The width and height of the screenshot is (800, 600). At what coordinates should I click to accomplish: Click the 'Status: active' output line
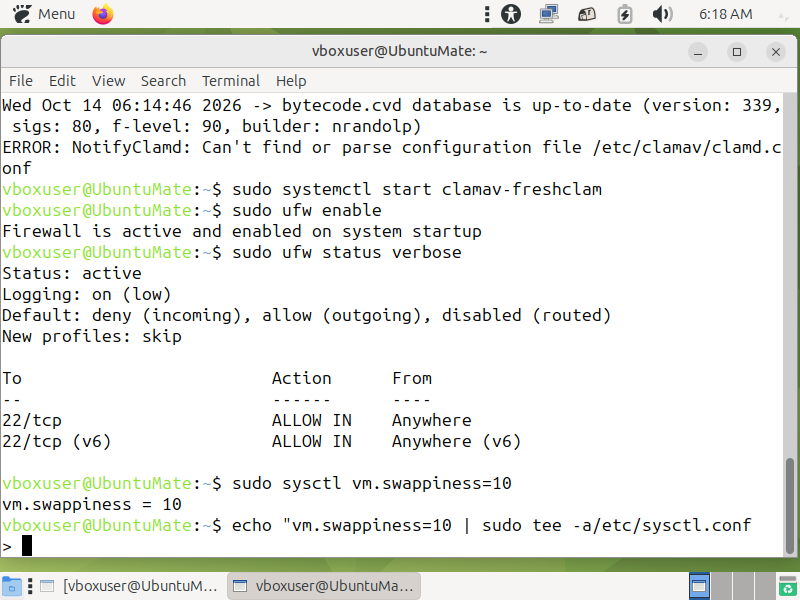pos(72,273)
